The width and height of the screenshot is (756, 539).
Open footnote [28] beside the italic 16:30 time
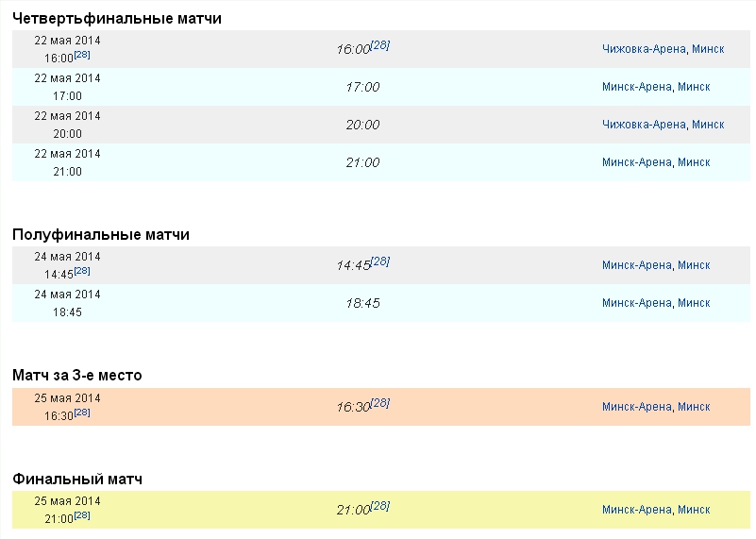point(380,402)
